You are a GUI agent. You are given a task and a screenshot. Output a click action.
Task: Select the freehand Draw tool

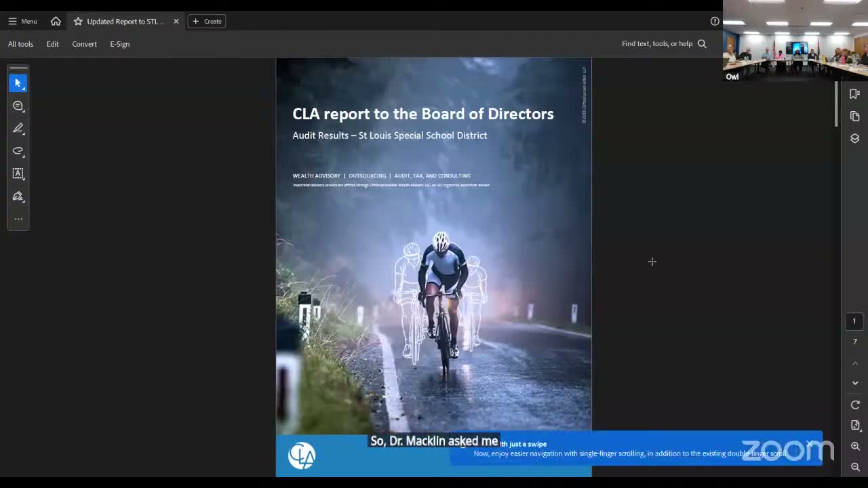coord(18,150)
